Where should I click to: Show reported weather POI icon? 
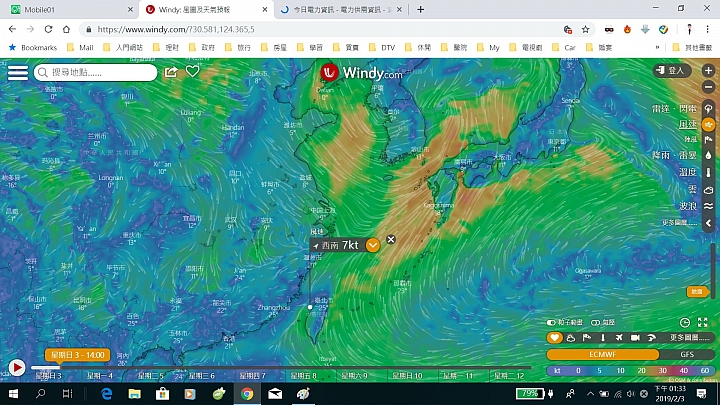[571, 338]
